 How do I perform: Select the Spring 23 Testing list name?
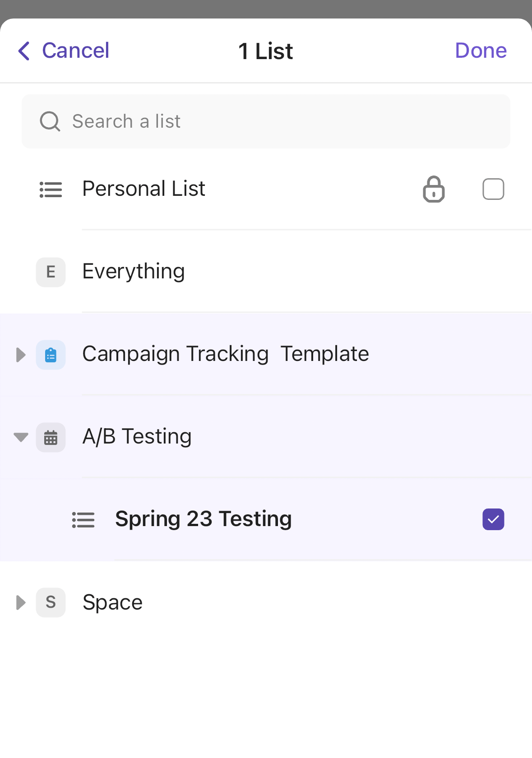point(204,519)
